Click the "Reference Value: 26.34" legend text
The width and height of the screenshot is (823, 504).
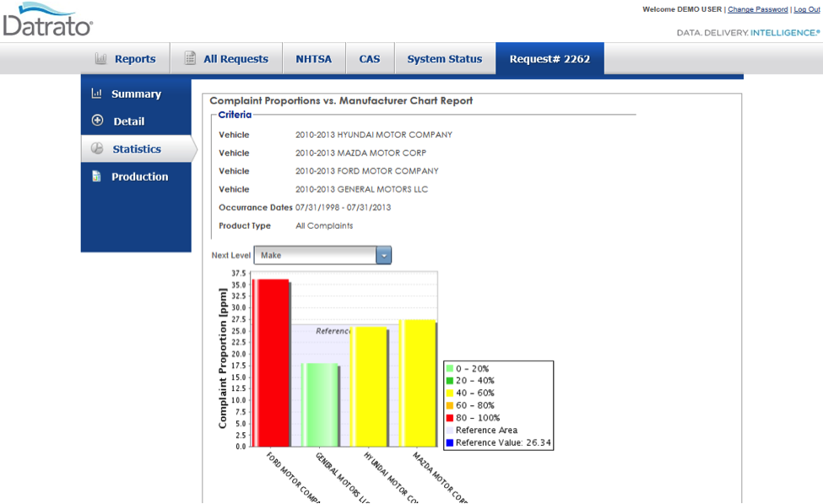pos(503,442)
